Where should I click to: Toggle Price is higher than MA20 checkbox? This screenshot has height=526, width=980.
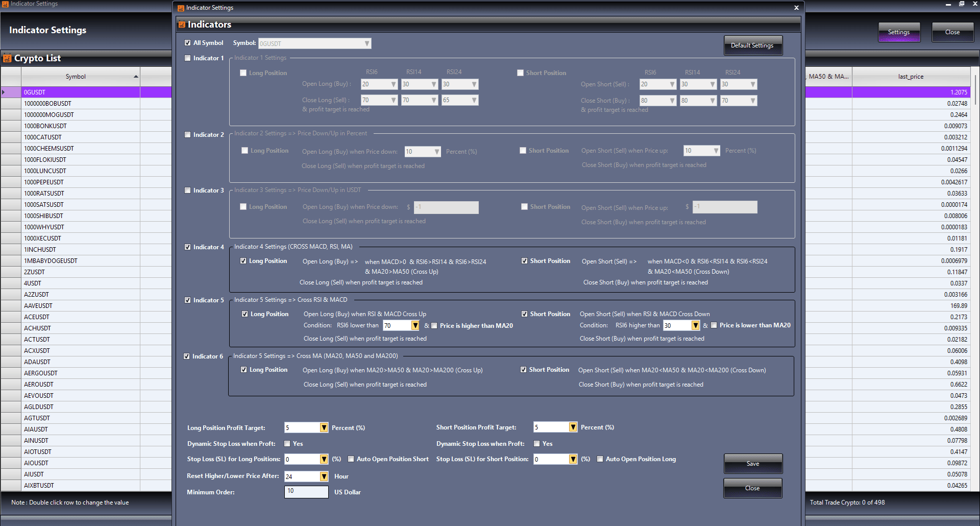pos(434,326)
